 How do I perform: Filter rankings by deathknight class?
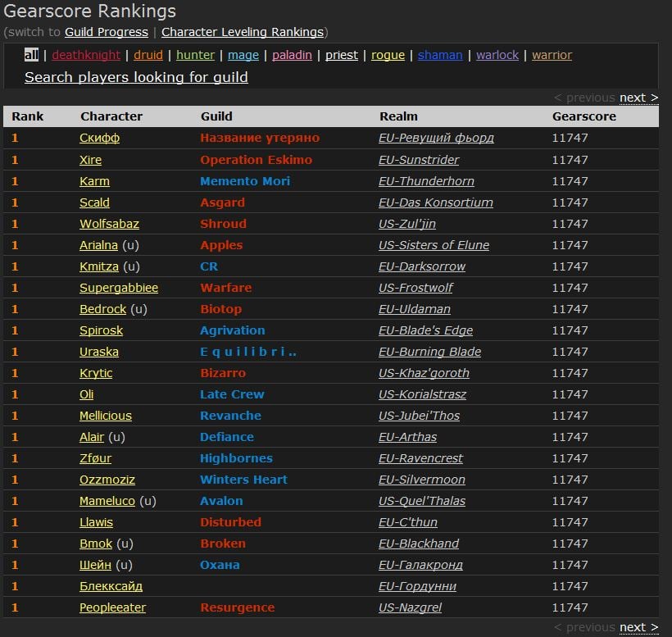[86, 55]
